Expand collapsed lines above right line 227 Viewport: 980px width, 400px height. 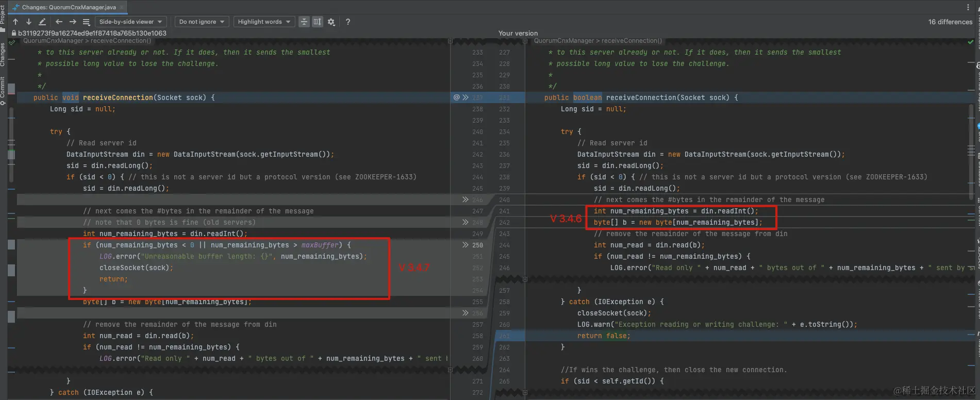[525, 41]
